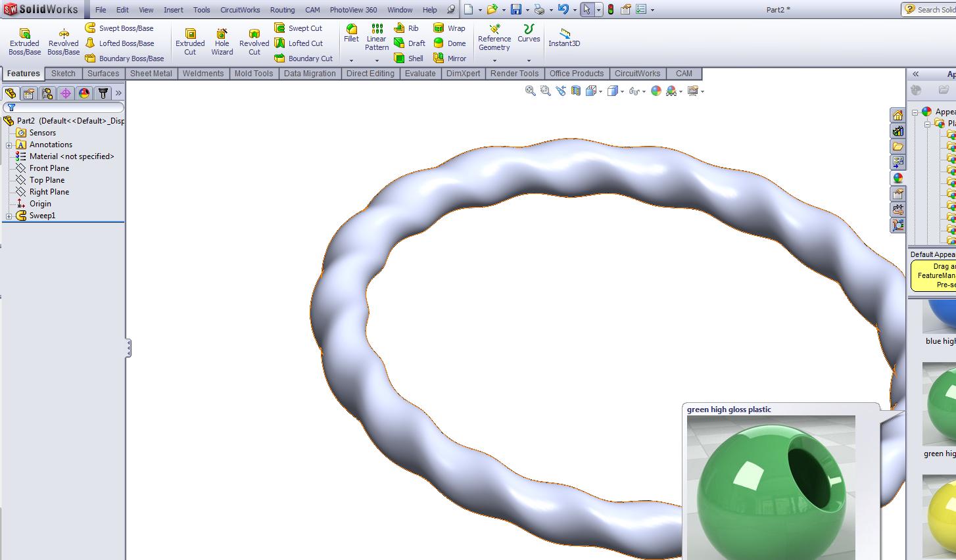Screen dimensions: 956x560
Task: Collapse the Appearances task pane chevron
Action: pos(915,74)
